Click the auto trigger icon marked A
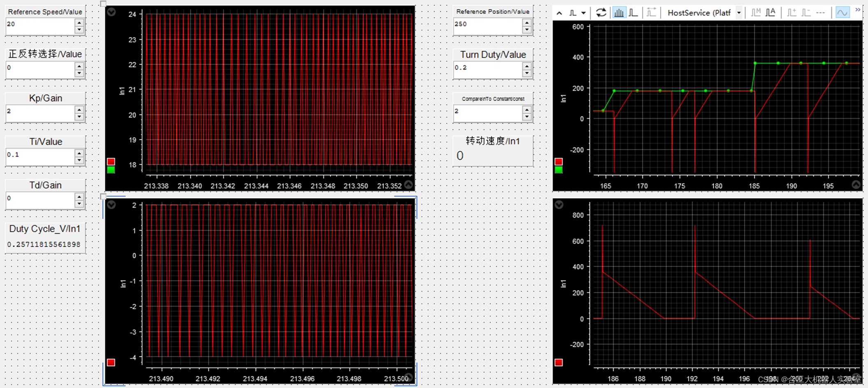Viewport: 868px width, 388px height. click(x=770, y=13)
